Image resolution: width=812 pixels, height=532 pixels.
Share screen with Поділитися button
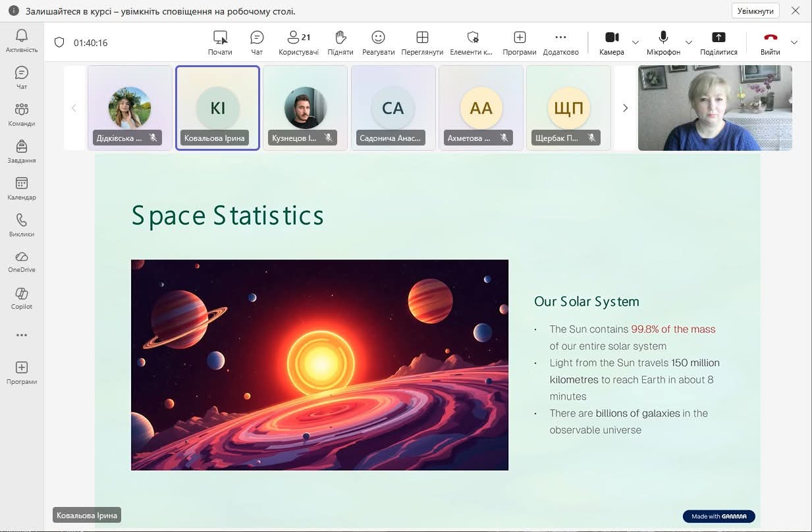click(x=718, y=42)
